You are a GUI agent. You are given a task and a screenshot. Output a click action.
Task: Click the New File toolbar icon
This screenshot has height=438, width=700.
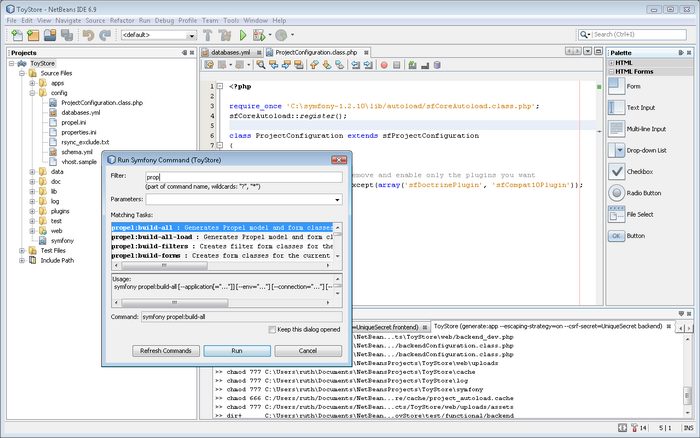pyautogui.click(x=15, y=35)
